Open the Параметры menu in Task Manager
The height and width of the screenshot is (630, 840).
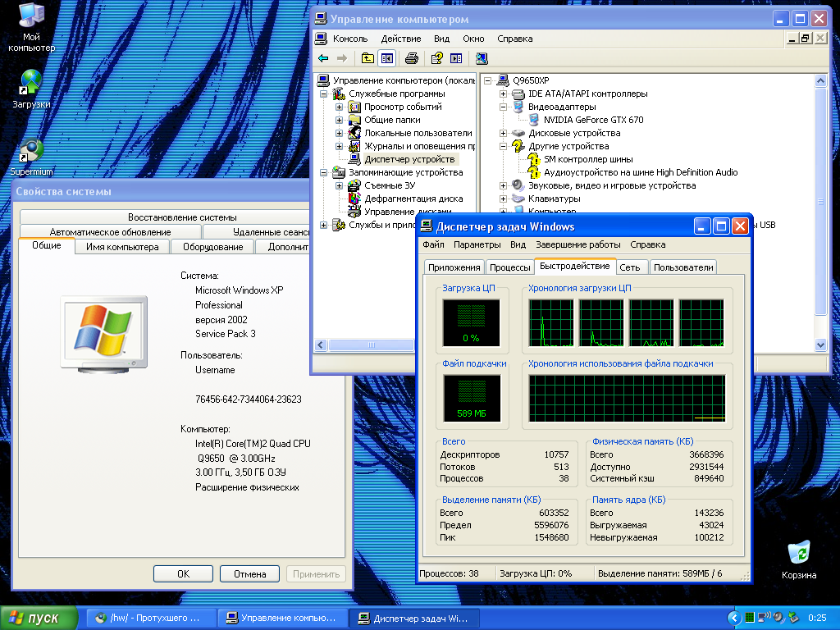477,244
